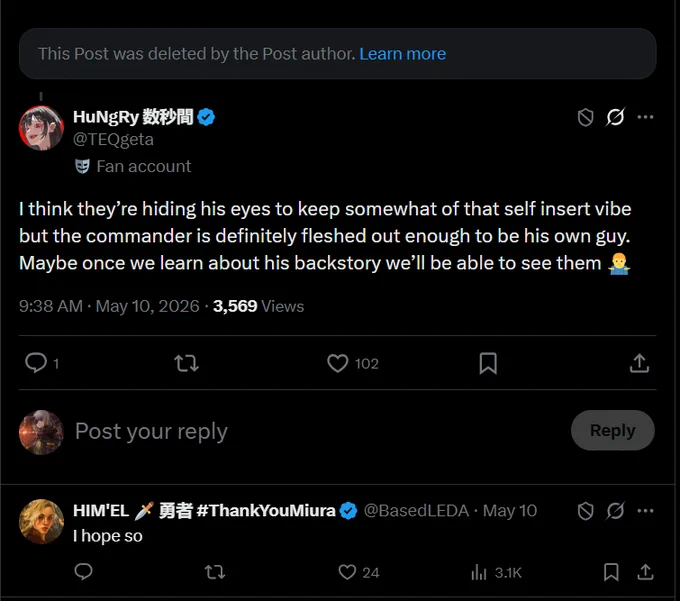Open HuNgRy profile avatar
Viewport: 680px width, 601px height.
(42, 128)
